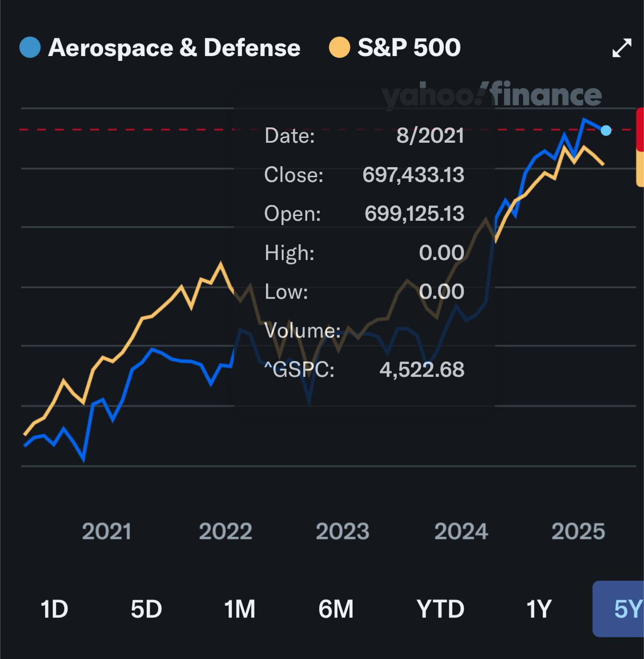Click the 2025 x-axis label
The height and width of the screenshot is (659, 644).
tap(578, 532)
